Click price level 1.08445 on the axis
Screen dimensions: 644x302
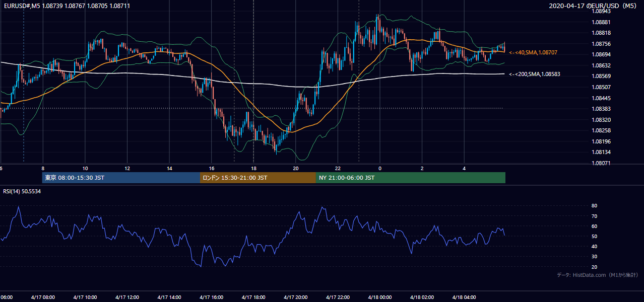(602, 98)
